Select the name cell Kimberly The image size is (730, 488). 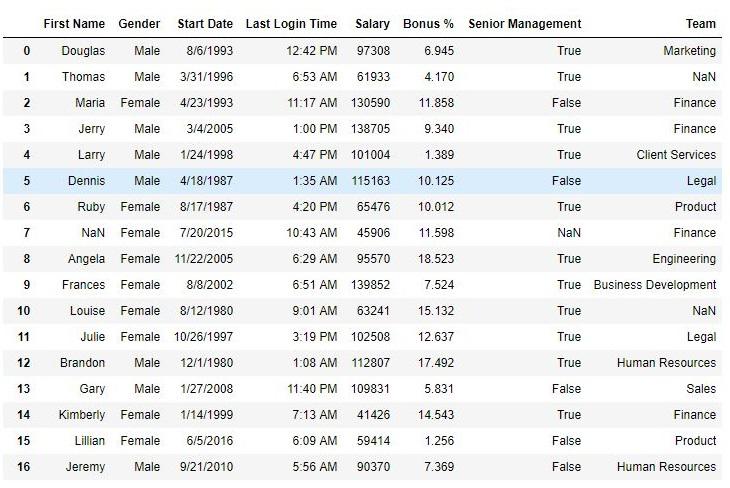coord(80,415)
